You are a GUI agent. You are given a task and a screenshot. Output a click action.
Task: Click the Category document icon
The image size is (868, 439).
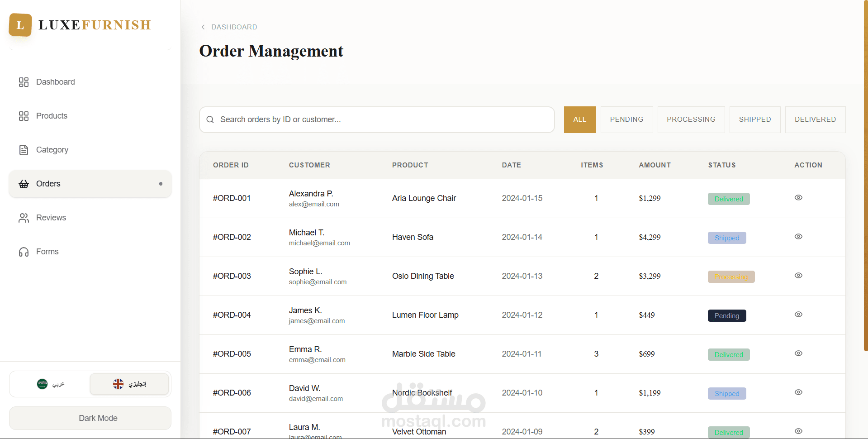click(24, 150)
